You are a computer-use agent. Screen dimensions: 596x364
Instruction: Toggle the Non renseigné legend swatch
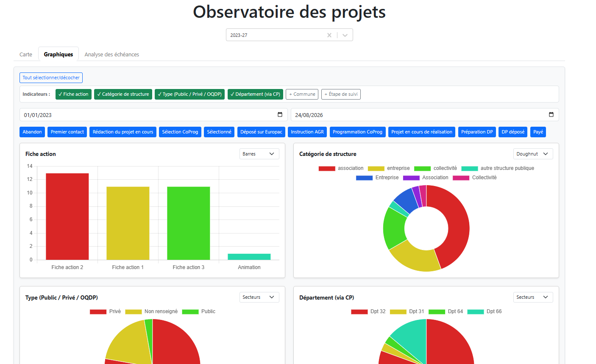click(x=134, y=311)
